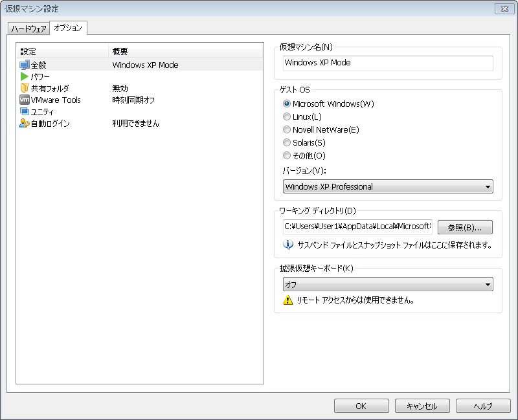The width and height of the screenshot is (518, 420).
Task: Click the 概要 column header
Action: pyautogui.click(x=186, y=52)
